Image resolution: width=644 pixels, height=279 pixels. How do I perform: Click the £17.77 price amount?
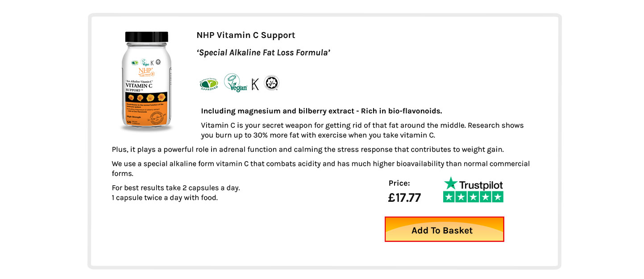pos(404,198)
